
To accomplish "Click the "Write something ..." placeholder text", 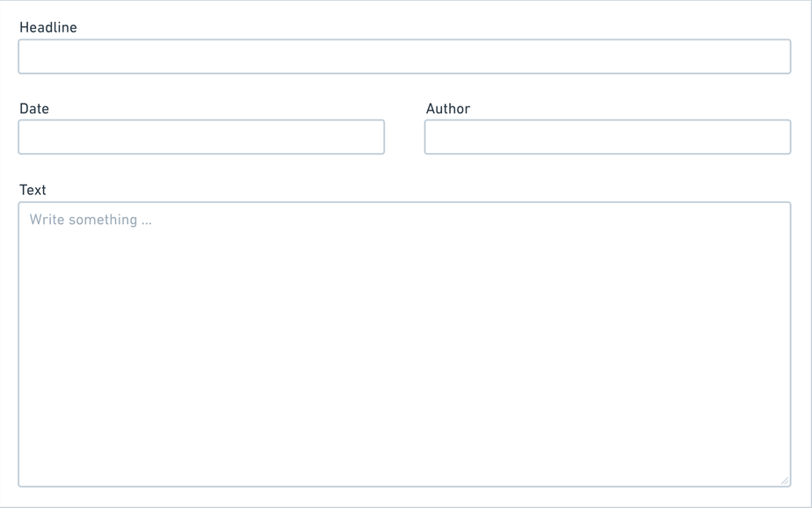I will pyautogui.click(x=91, y=220).
